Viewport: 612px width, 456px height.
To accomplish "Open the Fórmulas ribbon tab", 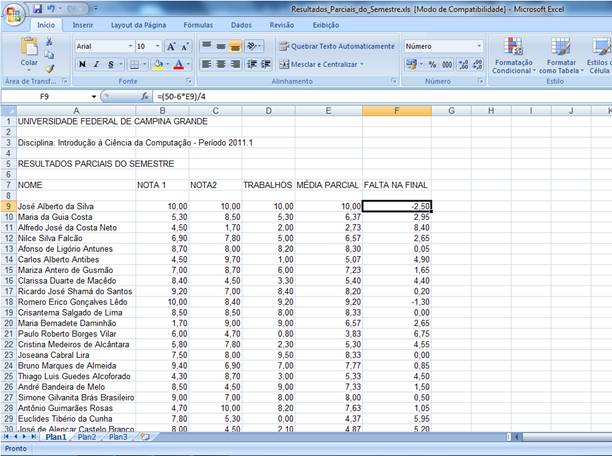I will coord(197,24).
